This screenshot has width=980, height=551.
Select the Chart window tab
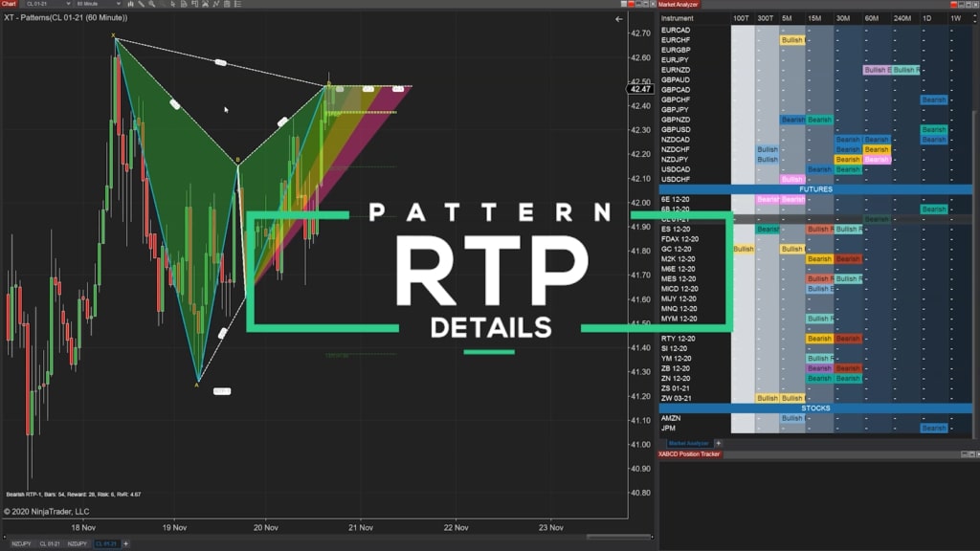(9, 4)
